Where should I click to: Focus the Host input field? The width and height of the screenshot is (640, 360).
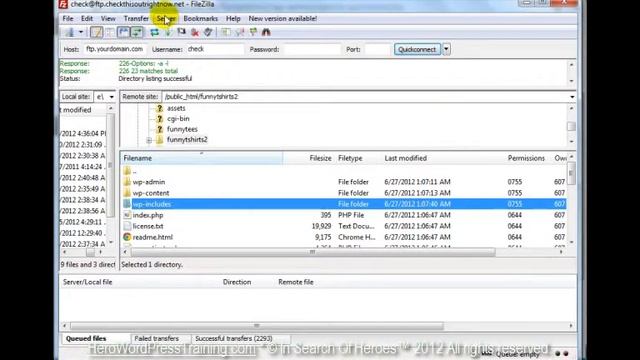tap(115, 49)
